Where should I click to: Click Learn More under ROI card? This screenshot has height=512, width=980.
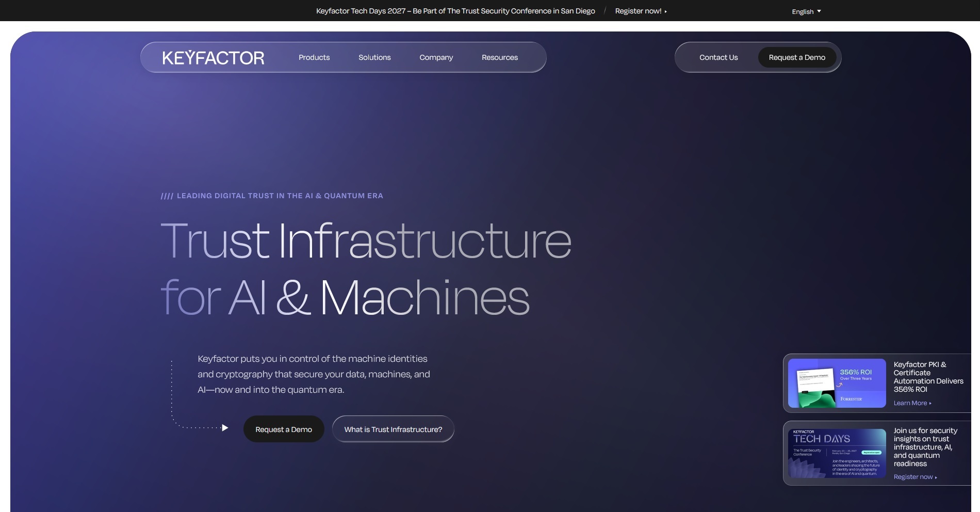[912, 403]
